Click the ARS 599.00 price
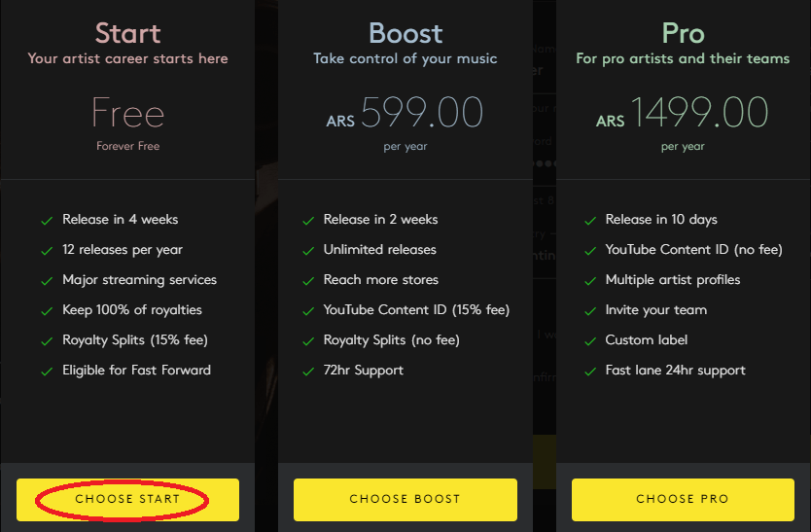The height and width of the screenshot is (532, 811). [x=405, y=114]
